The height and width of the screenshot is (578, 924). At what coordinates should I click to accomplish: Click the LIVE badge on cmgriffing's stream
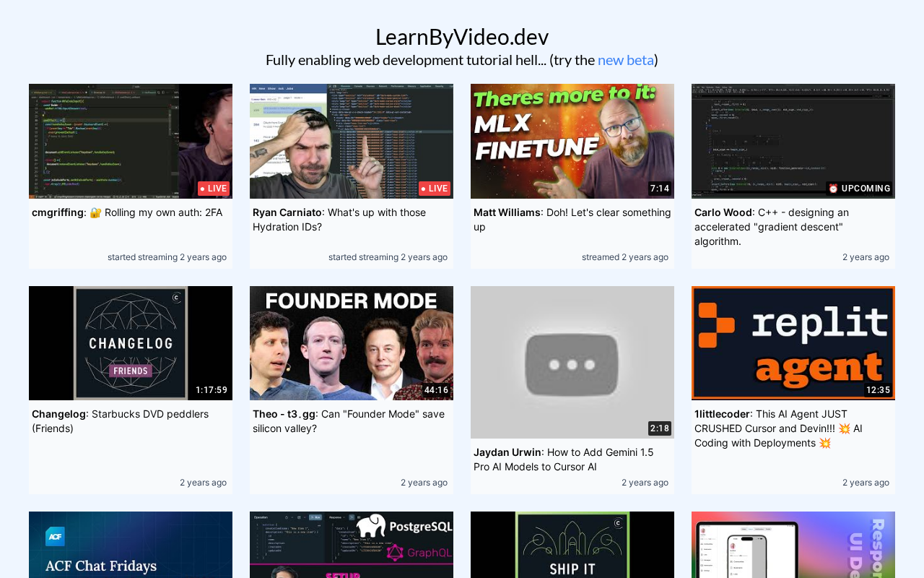pos(214,189)
